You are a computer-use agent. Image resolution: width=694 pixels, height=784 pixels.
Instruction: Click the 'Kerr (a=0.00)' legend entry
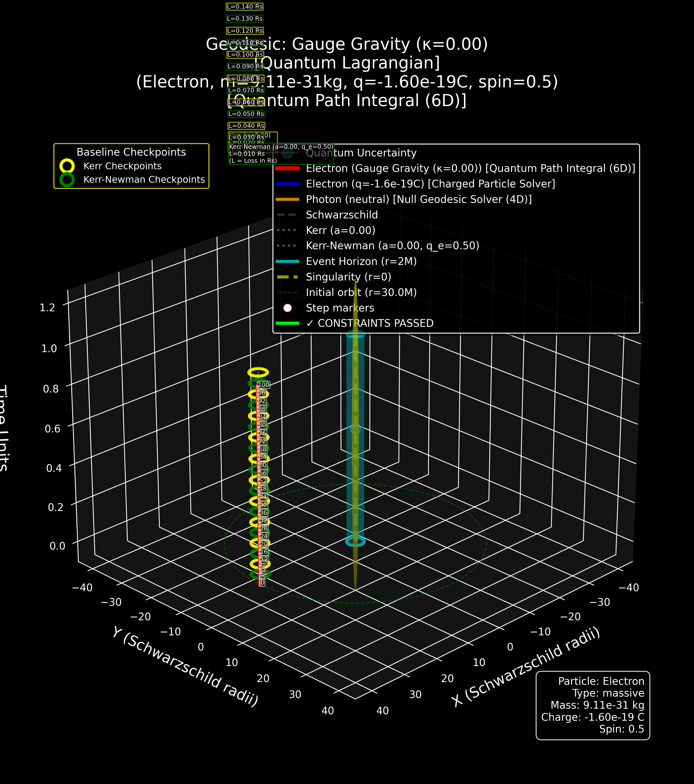341,230
